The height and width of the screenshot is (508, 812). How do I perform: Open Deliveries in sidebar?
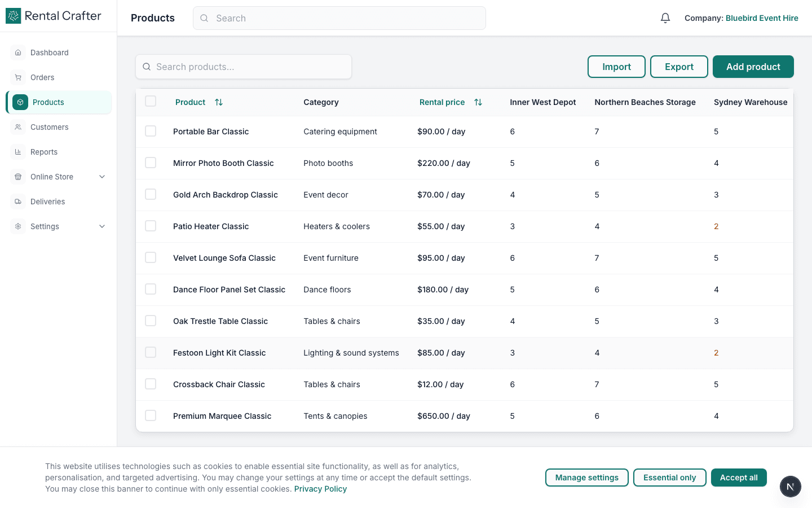[x=59, y=202]
